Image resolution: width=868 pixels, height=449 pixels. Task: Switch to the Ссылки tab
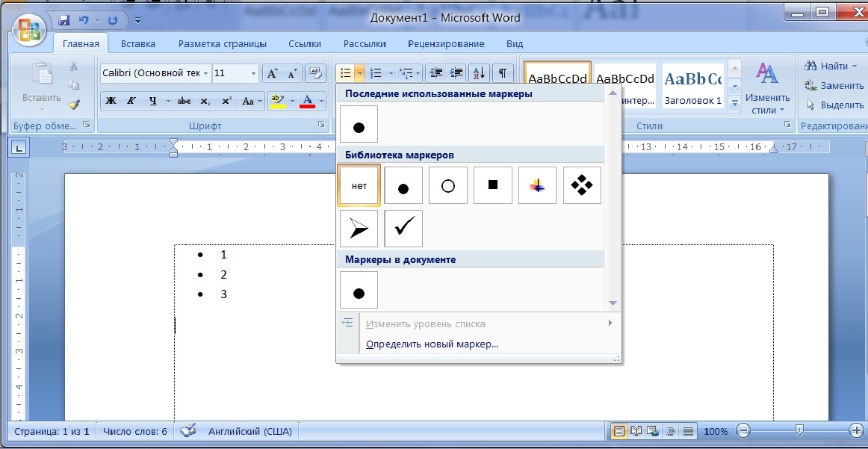coord(305,44)
